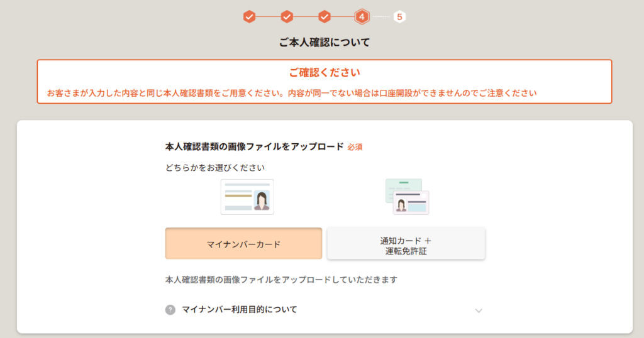Click the first completed step checkmark
The width and height of the screenshot is (644, 338).
(x=249, y=17)
